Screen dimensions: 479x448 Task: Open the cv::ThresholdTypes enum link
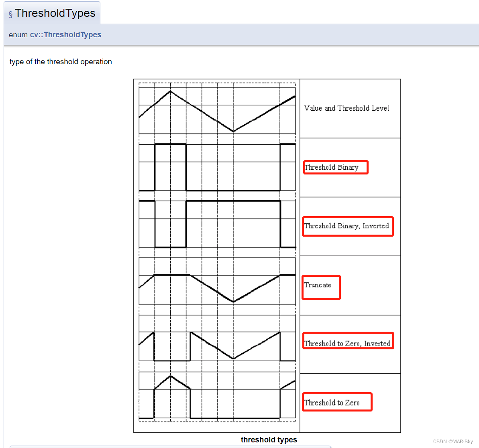coord(66,34)
